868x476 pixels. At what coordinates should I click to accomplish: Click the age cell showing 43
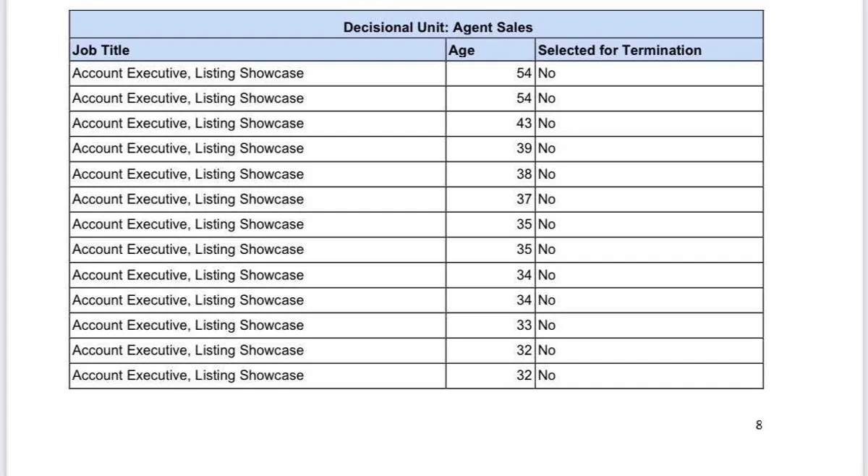(524, 124)
